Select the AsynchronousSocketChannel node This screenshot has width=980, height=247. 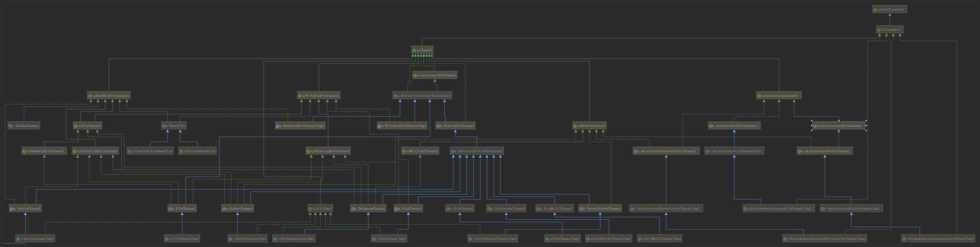(825, 151)
